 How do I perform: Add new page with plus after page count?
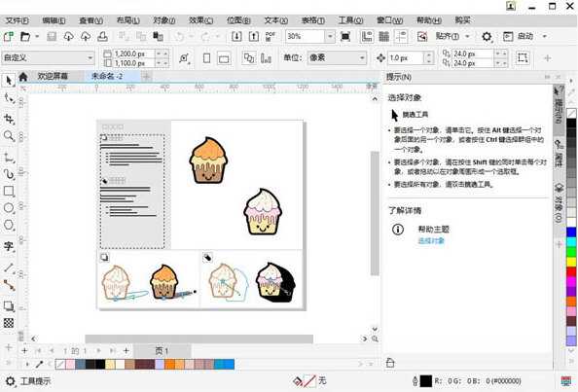tap(126, 351)
